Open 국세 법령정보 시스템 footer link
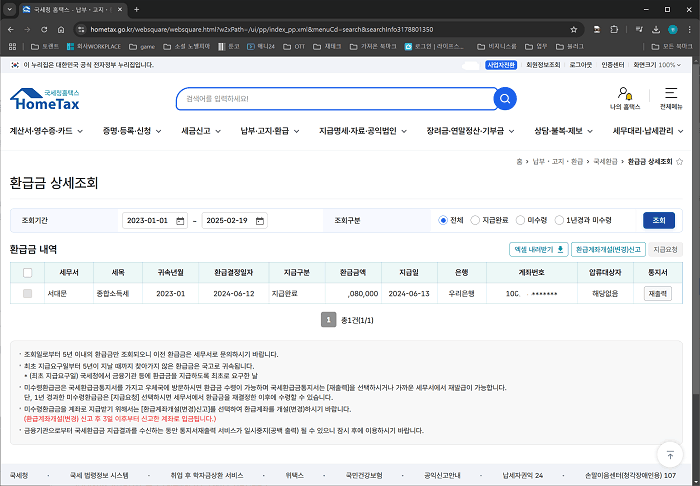 point(99,476)
